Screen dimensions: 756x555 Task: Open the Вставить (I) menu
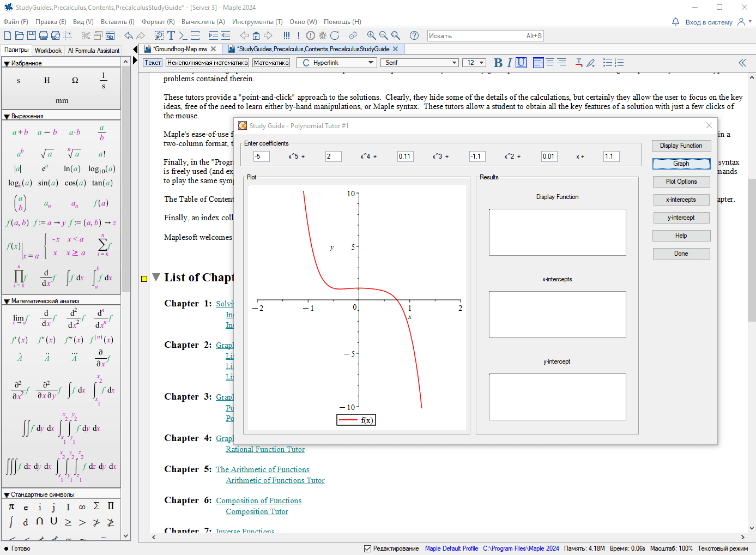tap(118, 22)
